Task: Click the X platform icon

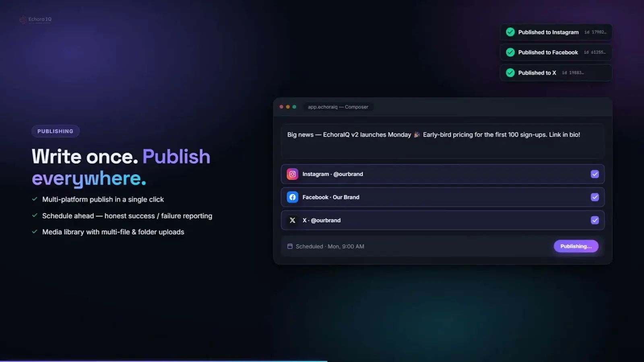Action: (293, 220)
